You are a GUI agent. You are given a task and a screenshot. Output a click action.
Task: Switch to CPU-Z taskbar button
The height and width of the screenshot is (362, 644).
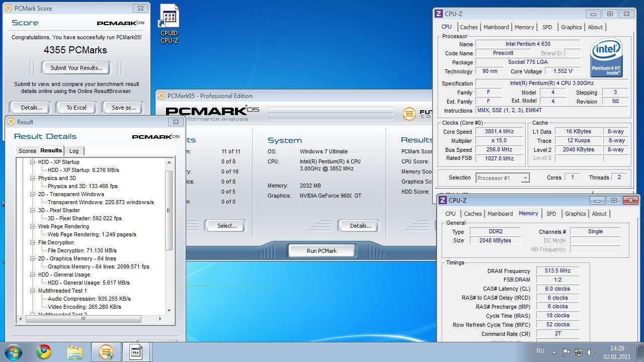(x=136, y=352)
